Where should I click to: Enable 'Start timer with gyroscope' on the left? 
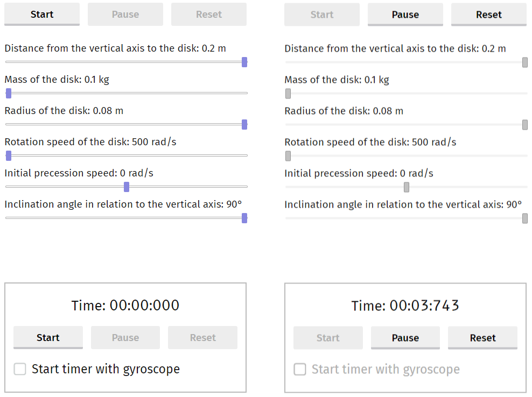pos(20,369)
